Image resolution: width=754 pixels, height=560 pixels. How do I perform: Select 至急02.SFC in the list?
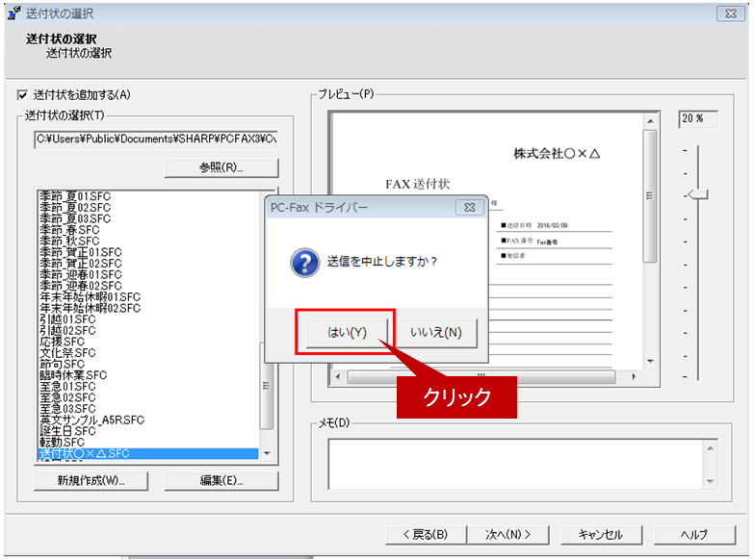67,397
